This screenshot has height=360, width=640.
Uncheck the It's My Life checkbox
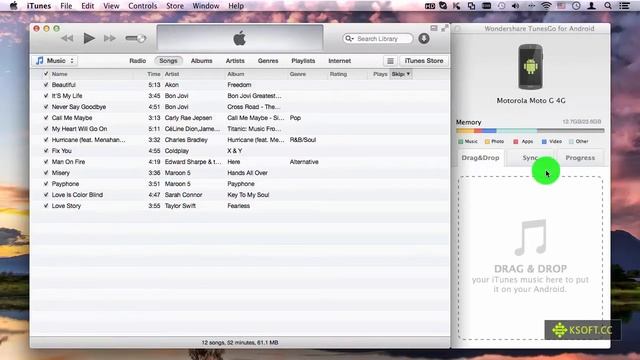(x=46, y=96)
